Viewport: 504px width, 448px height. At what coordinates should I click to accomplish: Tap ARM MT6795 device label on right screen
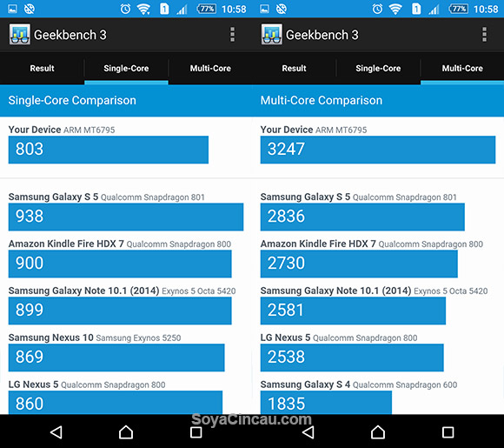[x=341, y=130]
